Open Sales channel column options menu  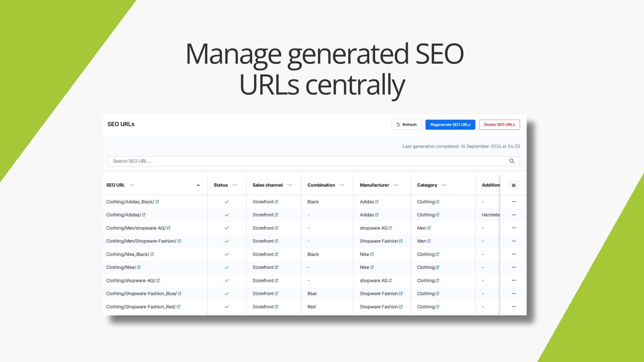289,185
